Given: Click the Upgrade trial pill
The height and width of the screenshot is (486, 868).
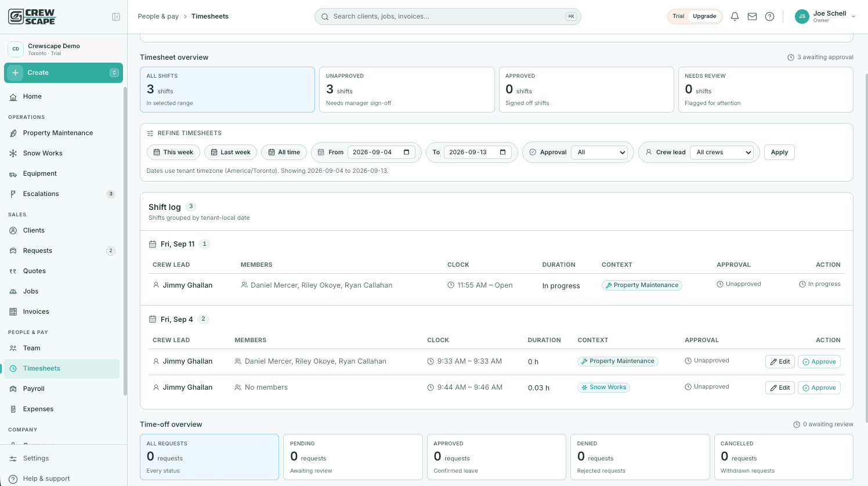Looking at the screenshot, I should (704, 16).
